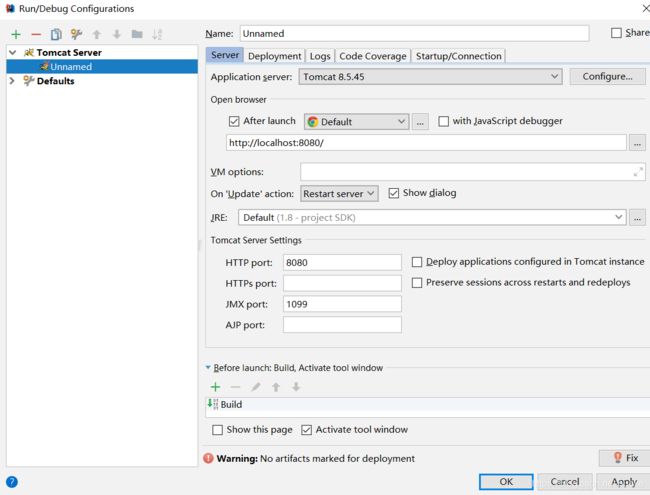Toggle the After launch checkbox
The image size is (650, 495).
click(x=234, y=121)
